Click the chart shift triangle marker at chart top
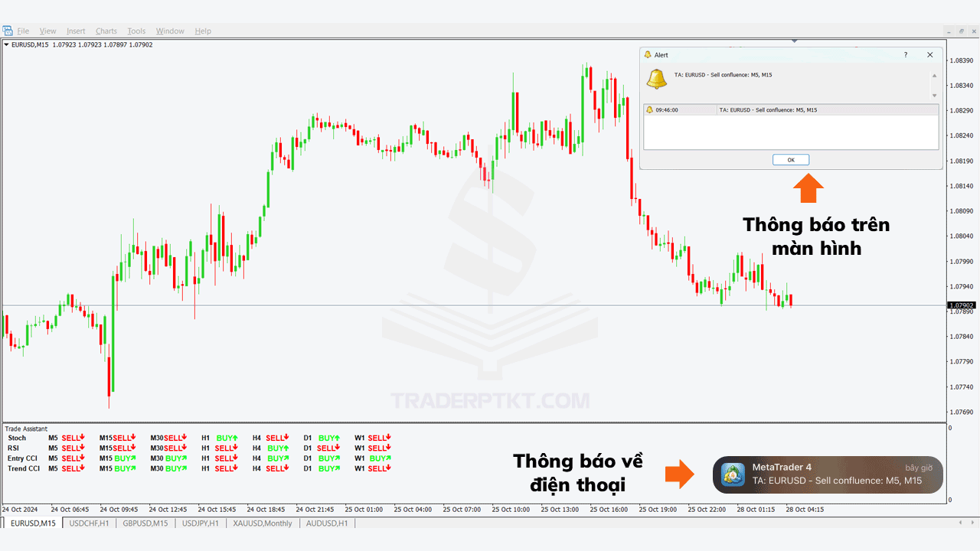The height and width of the screenshot is (551, 980). [795, 41]
